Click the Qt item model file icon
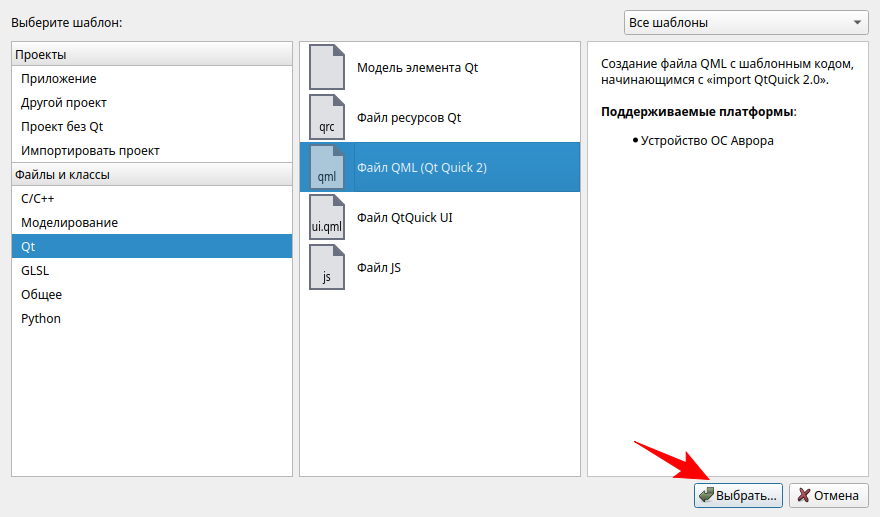The image size is (880, 517). point(326,67)
